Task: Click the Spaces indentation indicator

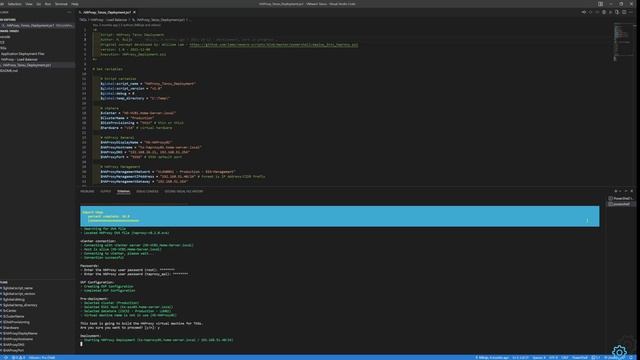Action: [539, 358]
